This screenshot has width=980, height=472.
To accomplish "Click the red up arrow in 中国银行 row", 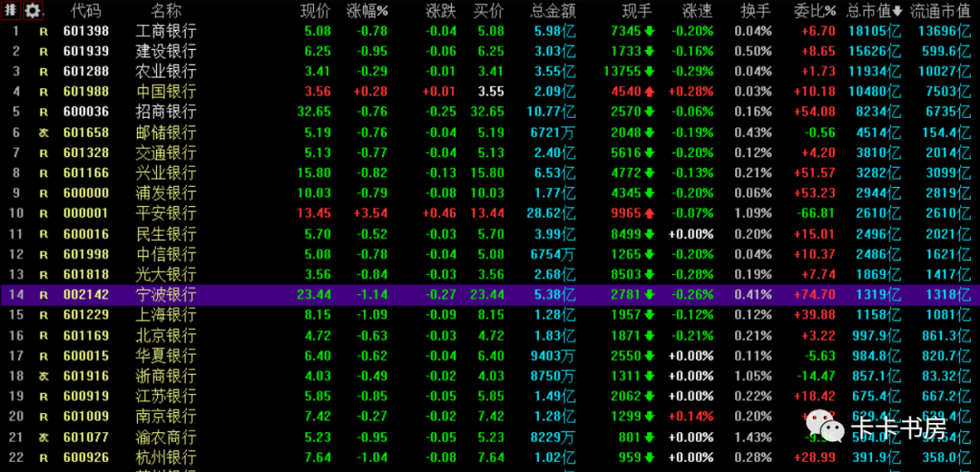I will [650, 92].
